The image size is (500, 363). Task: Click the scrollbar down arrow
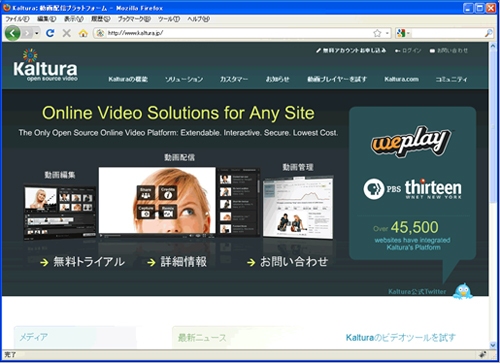(x=493, y=345)
